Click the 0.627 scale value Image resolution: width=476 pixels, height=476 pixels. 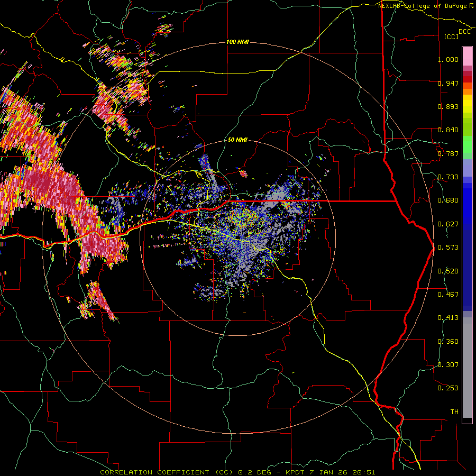[x=448, y=224]
